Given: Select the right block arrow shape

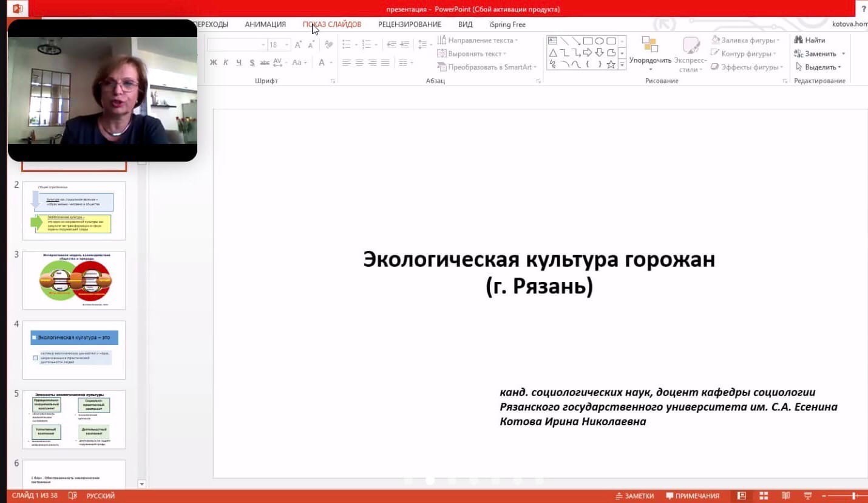Looking at the screenshot, I should tap(588, 52).
